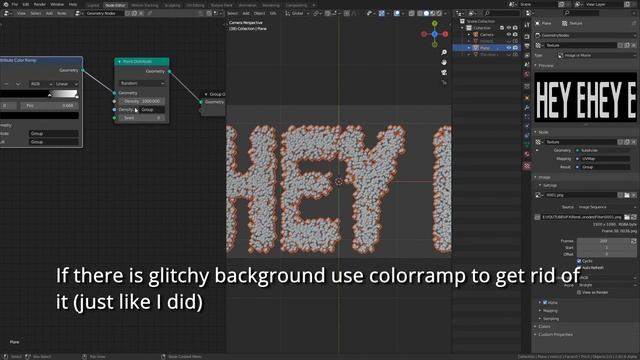Open node editor type dropdown
This screenshot has width=640, height=360.
[7, 13]
